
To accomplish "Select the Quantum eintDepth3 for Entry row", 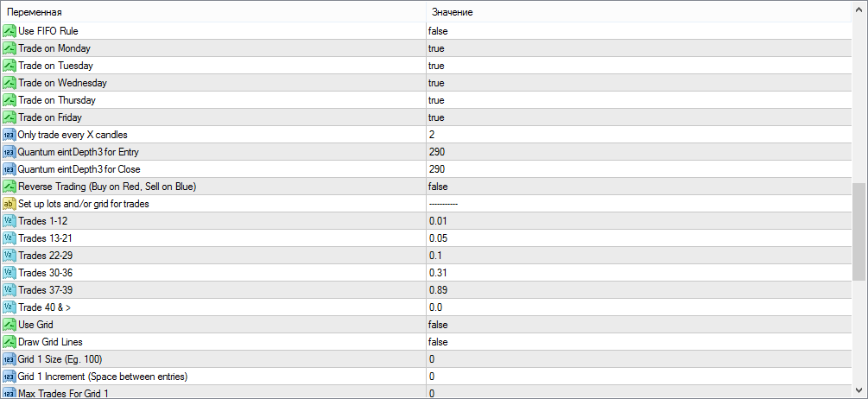I will point(427,152).
